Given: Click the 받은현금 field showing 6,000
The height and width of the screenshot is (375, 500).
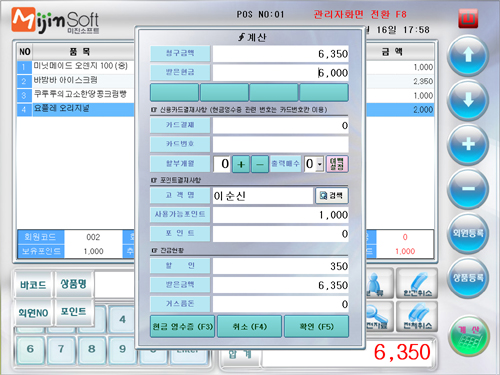Looking at the screenshot, I should [x=281, y=73].
